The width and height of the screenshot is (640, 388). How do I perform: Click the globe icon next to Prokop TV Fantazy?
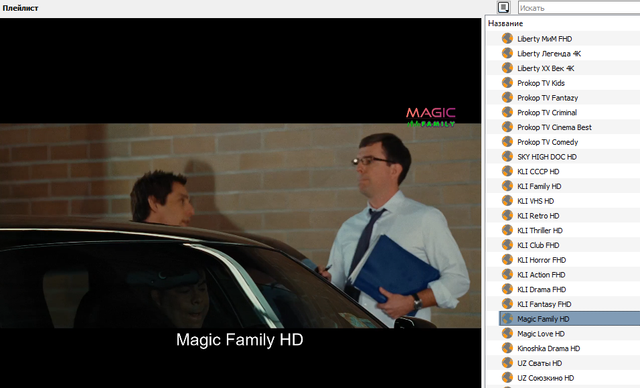click(507, 97)
